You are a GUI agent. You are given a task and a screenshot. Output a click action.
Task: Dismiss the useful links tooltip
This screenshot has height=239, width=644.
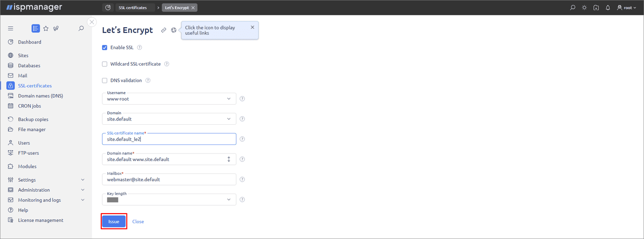point(253,27)
